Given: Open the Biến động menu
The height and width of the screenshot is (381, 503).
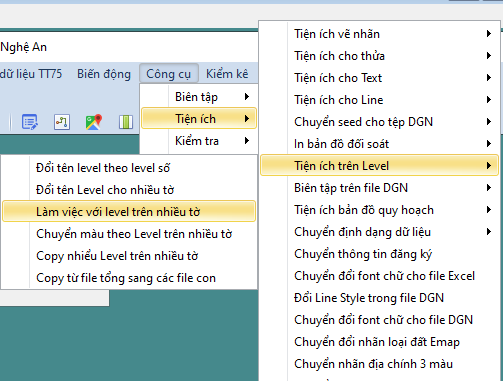Looking at the screenshot, I should 104,74.
